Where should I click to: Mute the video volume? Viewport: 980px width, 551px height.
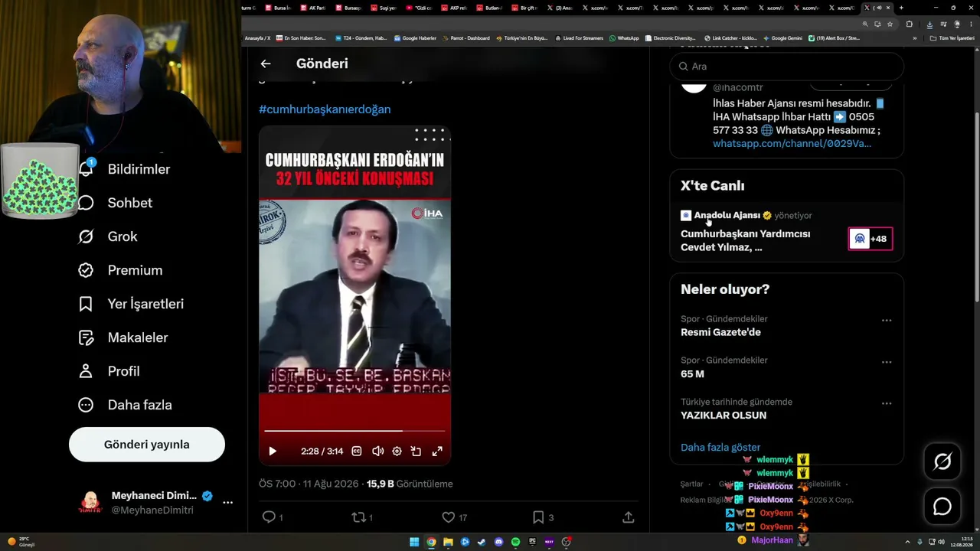pos(377,452)
